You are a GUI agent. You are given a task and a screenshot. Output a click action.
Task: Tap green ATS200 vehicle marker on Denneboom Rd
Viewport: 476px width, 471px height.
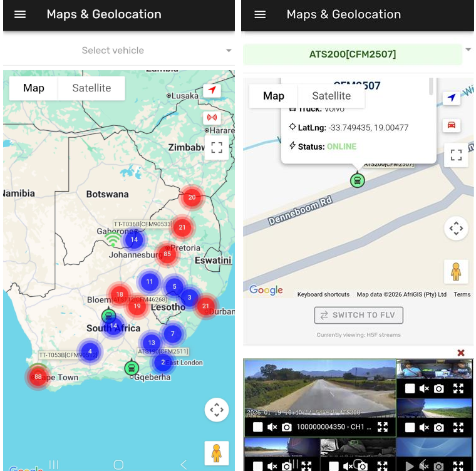tap(357, 180)
